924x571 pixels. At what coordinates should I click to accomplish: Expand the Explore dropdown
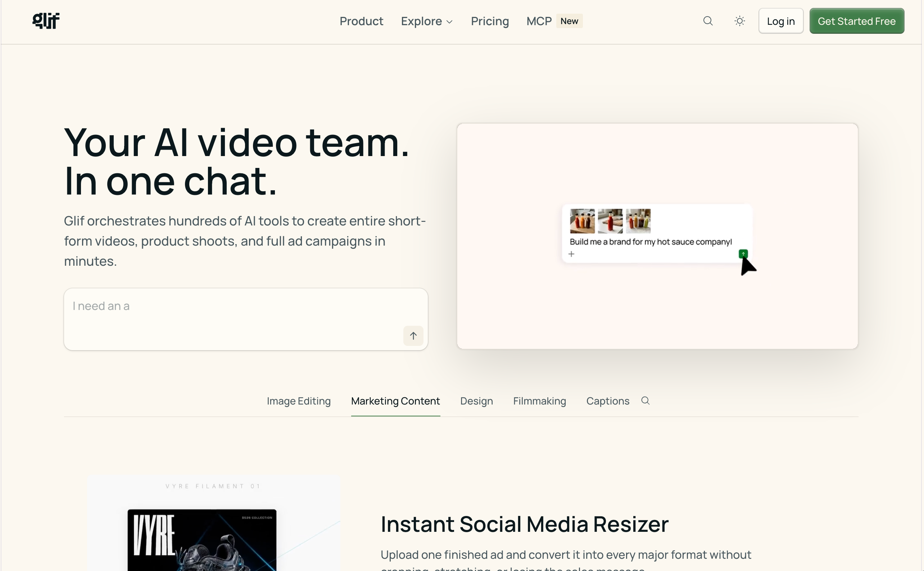[x=427, y=21]
